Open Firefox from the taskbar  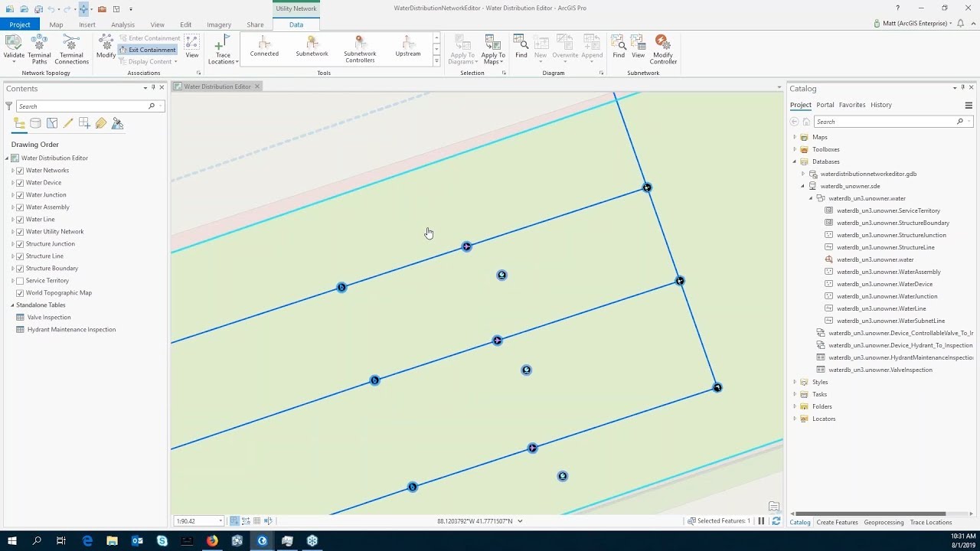tap(212, 541)
